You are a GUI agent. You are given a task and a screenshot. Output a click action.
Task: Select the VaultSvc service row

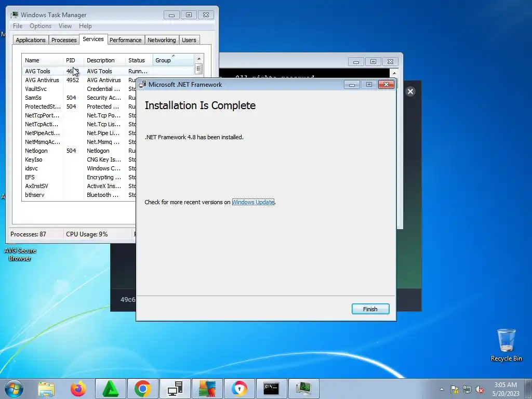tap(79, 89)
